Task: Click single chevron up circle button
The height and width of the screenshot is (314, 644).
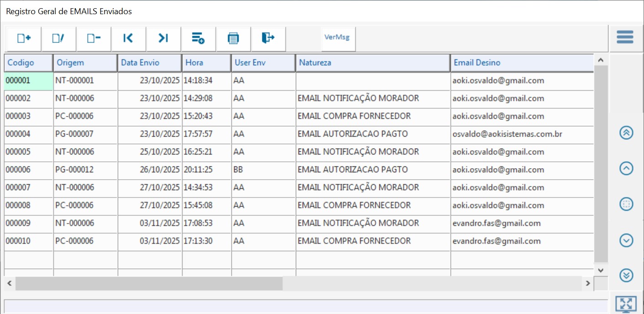Action: (626, 169)
